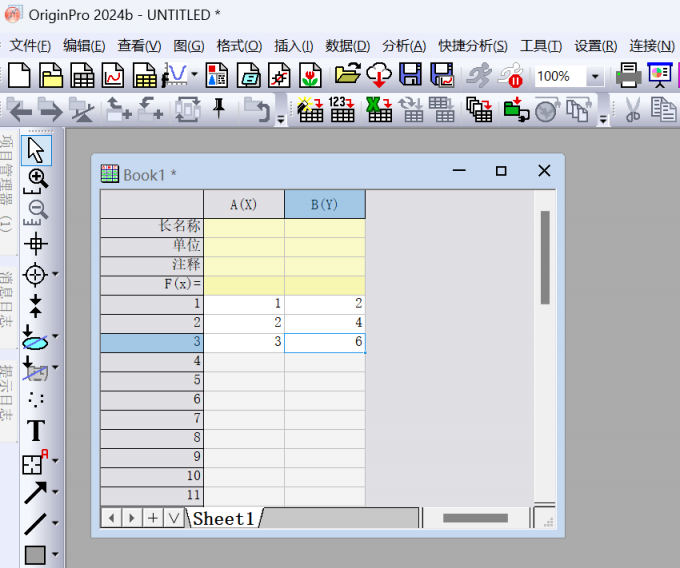Select the Data Selector tool

36,306
